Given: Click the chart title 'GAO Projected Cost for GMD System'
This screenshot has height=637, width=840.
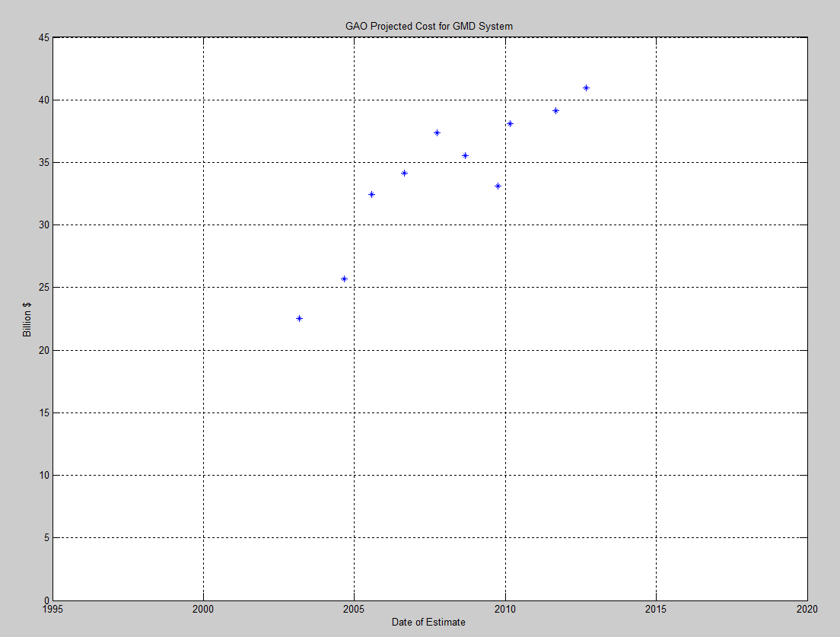Looking at the screenshot, I should tap(428, 27).
